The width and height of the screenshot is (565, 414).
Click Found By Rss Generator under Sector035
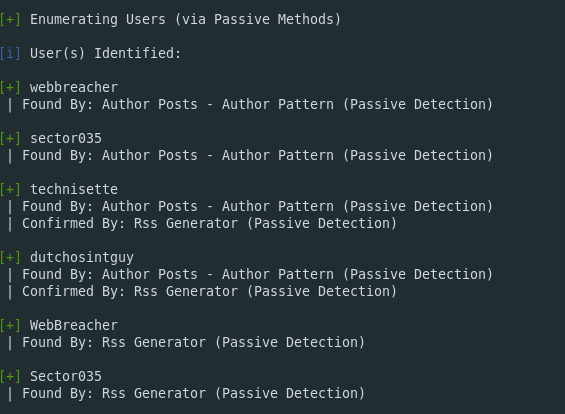193,393
